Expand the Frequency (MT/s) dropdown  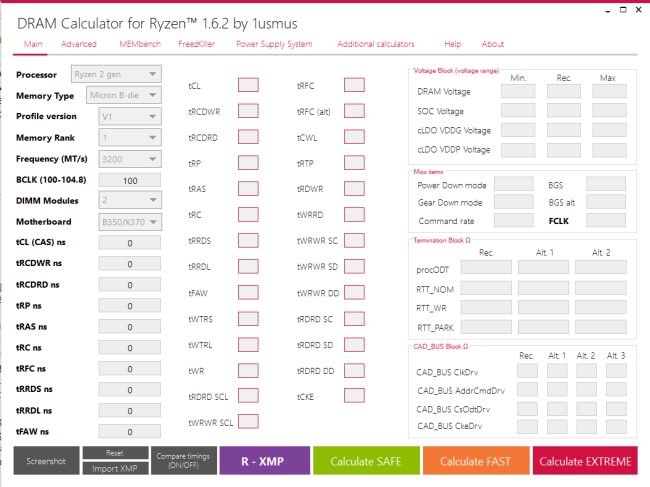[130, 159]
